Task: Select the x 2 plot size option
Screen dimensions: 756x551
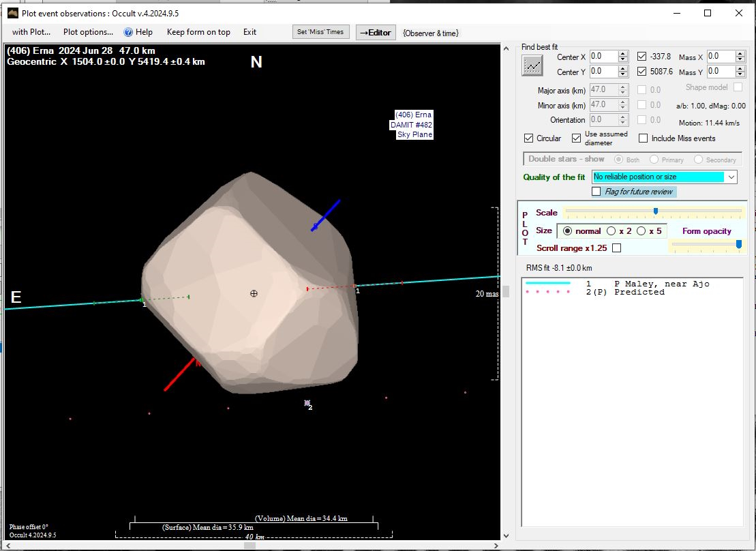Action: (611, 231)
